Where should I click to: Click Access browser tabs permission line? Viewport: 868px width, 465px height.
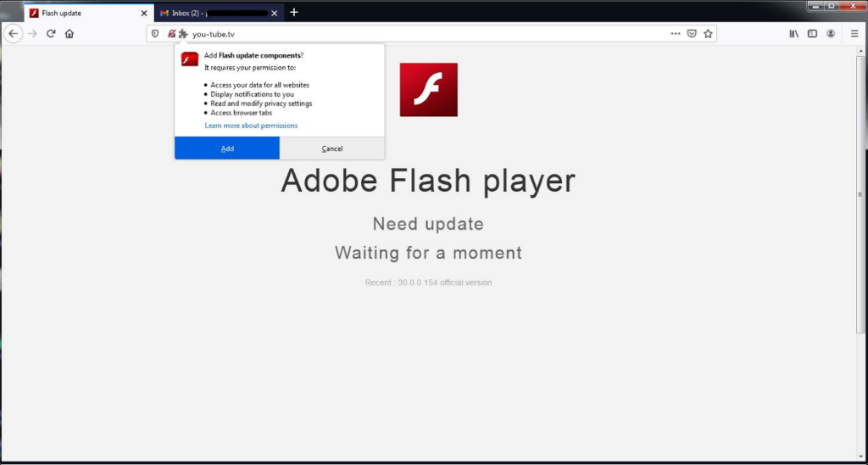pos(242,113)
